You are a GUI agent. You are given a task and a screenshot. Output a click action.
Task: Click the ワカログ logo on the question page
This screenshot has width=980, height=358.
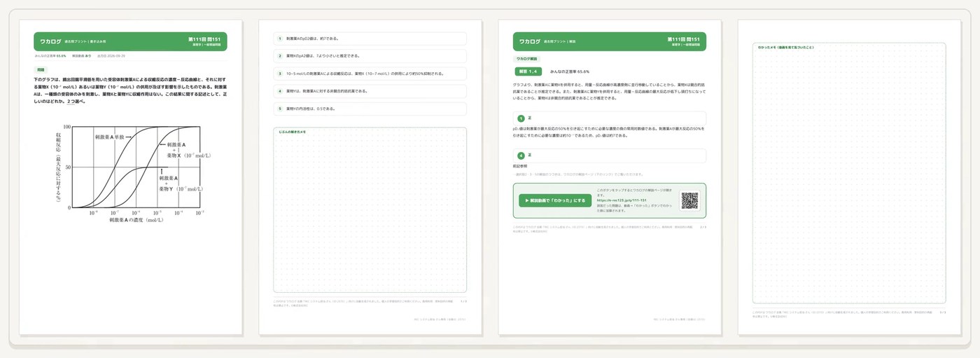point(50,42)
